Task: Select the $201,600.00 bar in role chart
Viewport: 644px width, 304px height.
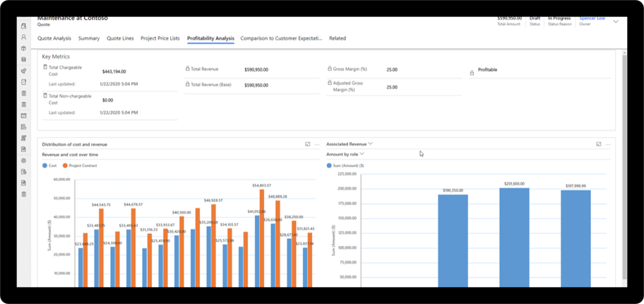Action: 514,238
